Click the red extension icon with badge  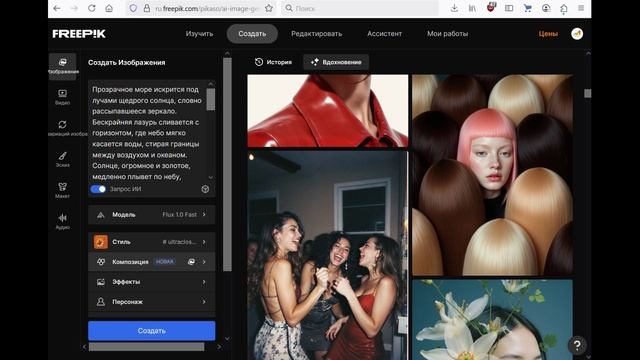click(x=491, y=7)
